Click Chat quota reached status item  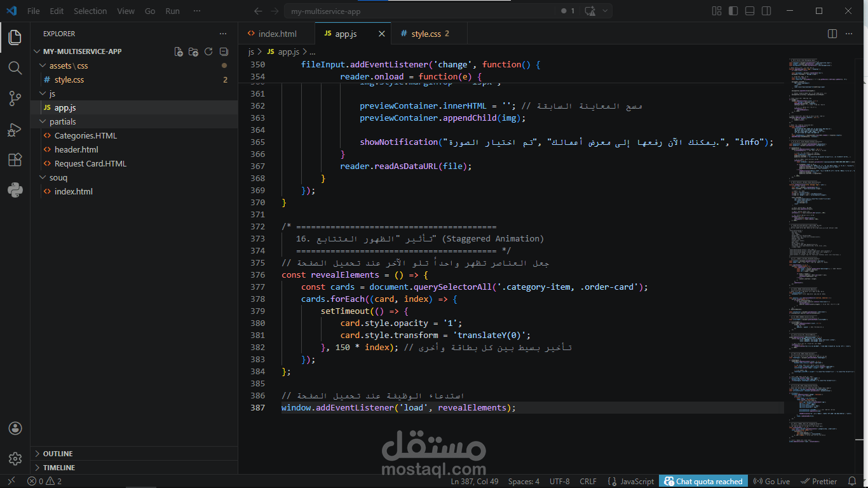coord(703,481)
